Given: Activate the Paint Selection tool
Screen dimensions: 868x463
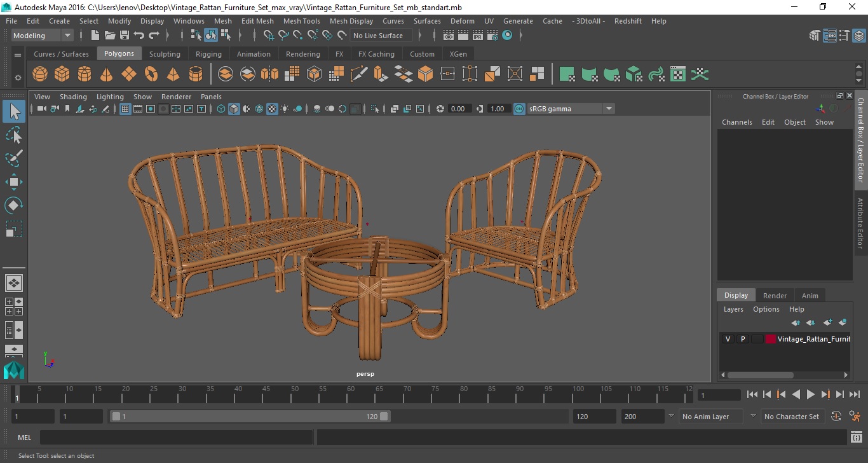Looking at the screenshot, I should 14,158.
